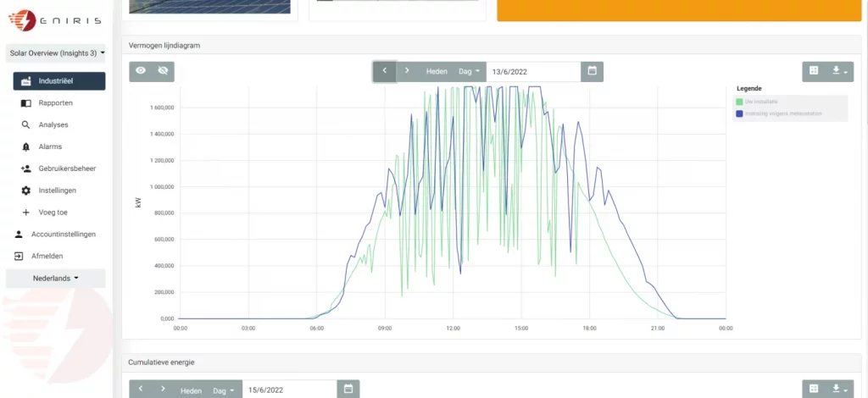Toggle the green Uw installatie legend entry
This screenshot has width=868, height=398.
[x=759, y=102]
